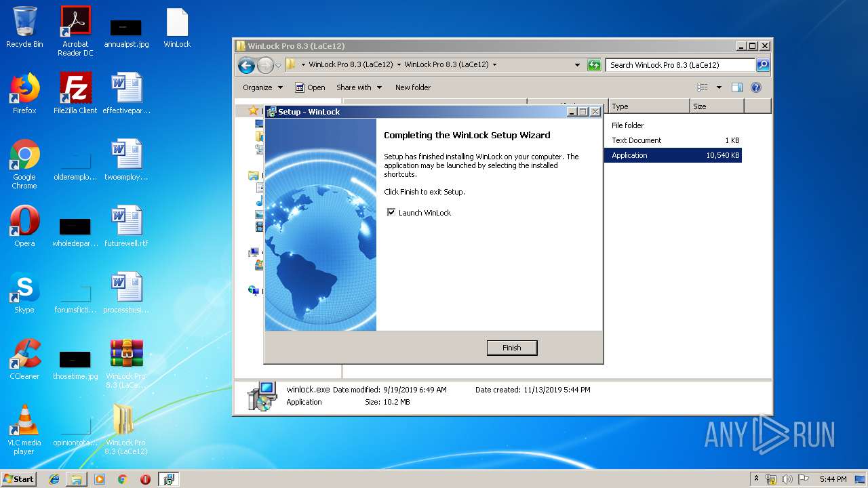Refresh the Explorer address bar

point(594,65)
